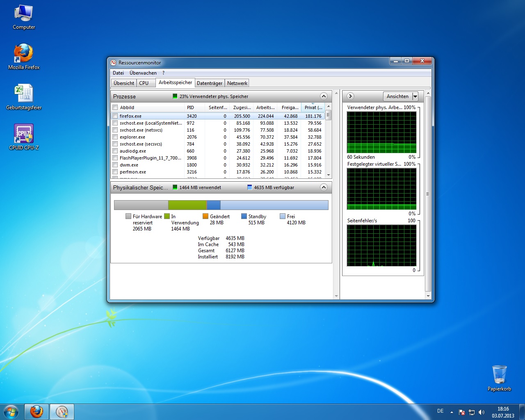Click the Standby blue legend swatch
This screenshot has height=420, width=525.
click(244, 216)
